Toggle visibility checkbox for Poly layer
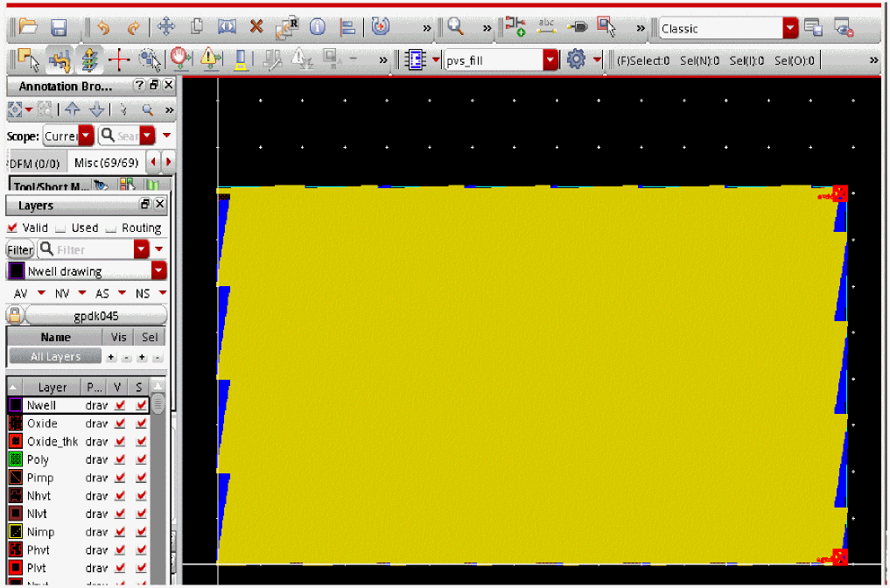Viewport: 890px width, 588px height. [121, 459]
